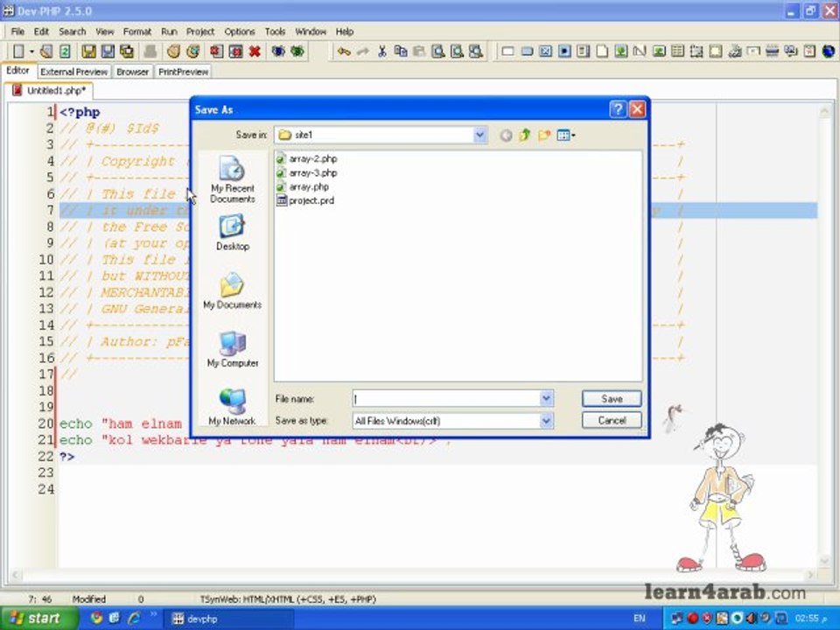This screenshot has height=630, width=840.
Task: Click the Undo arrow toolbar icon
Action: coord(344,52)
